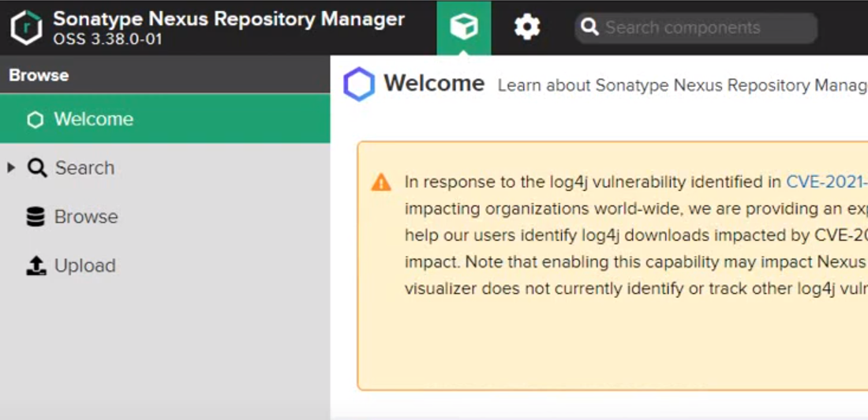The width and height of the screenshot is (868, 420).
Task: Expand the Search tree node arrow
Action: [x=11, y=167]
